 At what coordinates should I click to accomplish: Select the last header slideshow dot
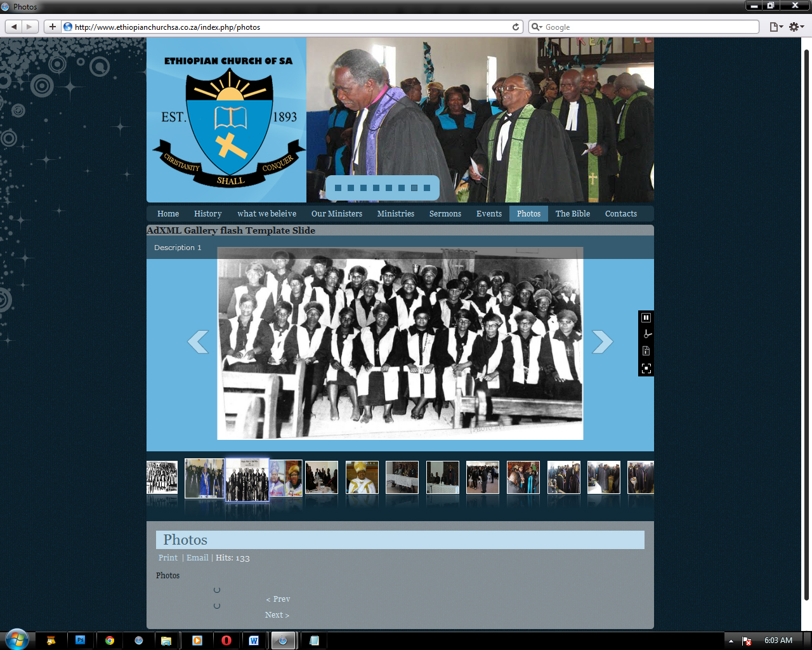coord(427,188)
